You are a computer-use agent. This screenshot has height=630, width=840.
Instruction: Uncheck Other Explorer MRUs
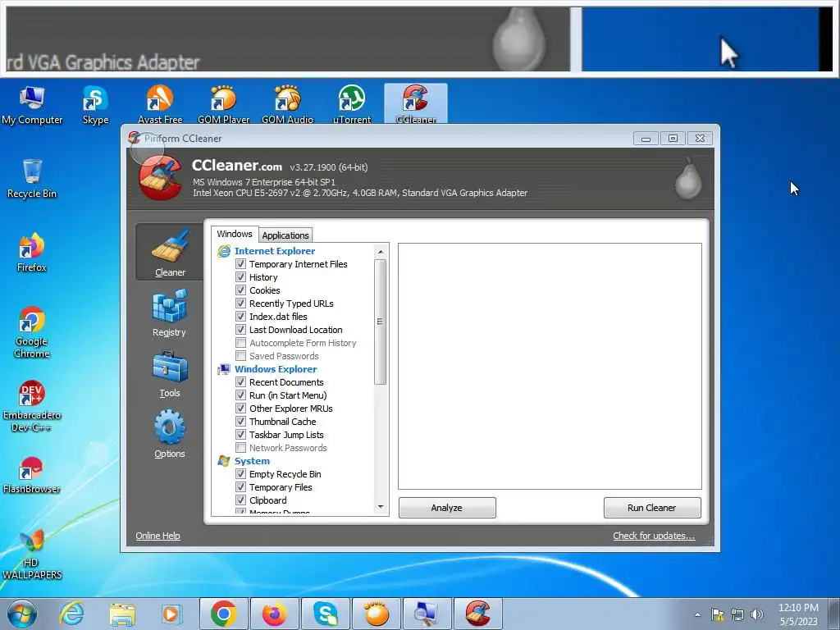[241, 409]
